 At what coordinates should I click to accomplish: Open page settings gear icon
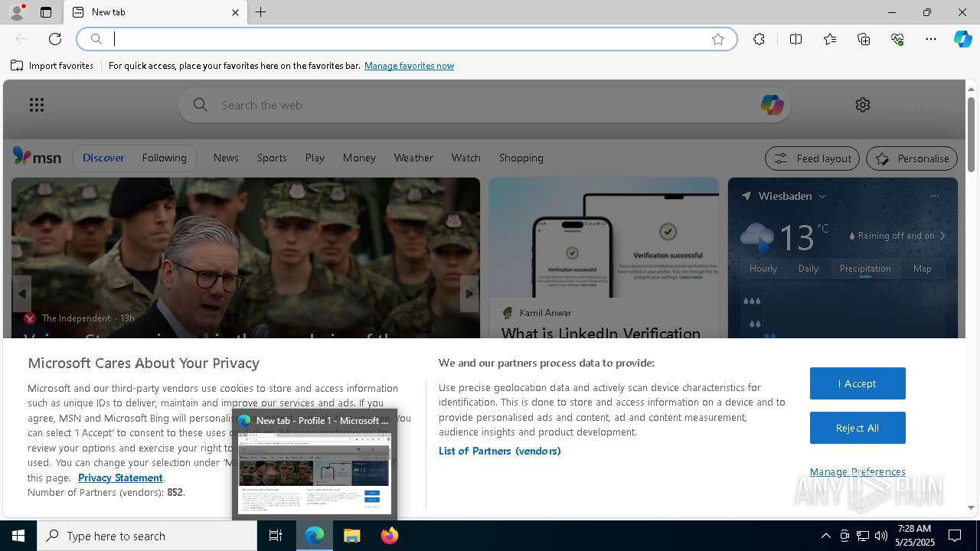coord(863,105)
